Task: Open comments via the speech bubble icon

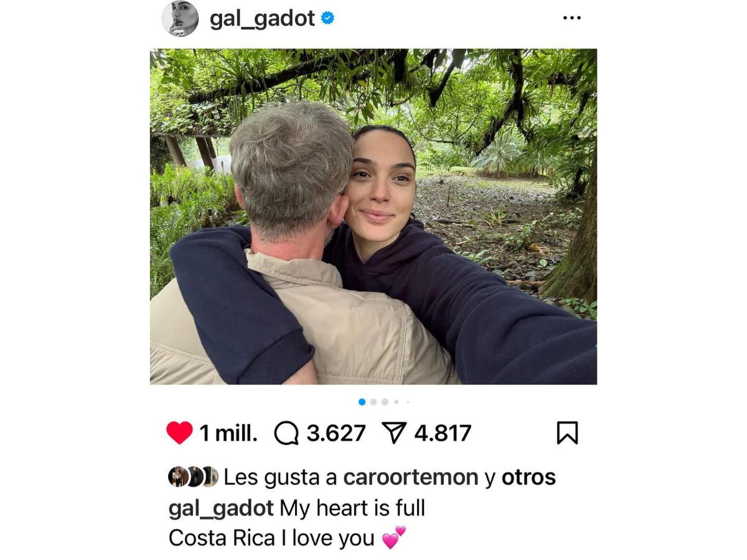Action: (x=286, y=434)
